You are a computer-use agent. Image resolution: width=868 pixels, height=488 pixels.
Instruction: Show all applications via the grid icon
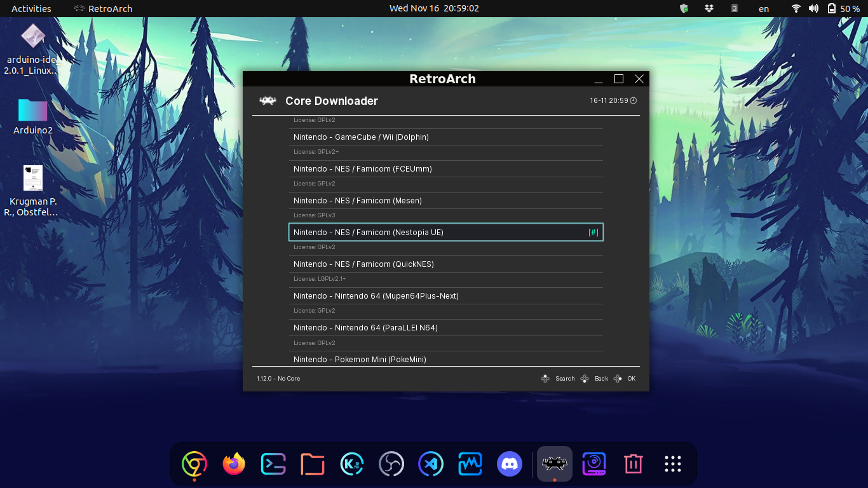click(672, 464)
